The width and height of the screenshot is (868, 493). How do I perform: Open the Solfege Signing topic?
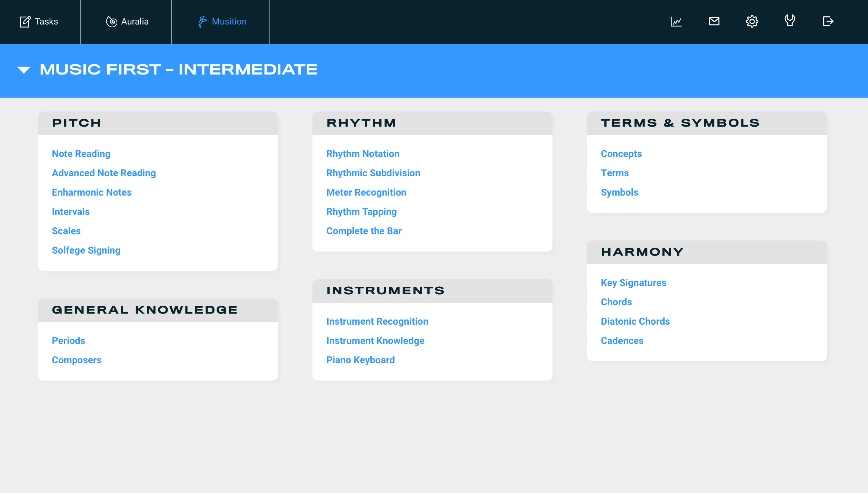[x=86, y=250]
